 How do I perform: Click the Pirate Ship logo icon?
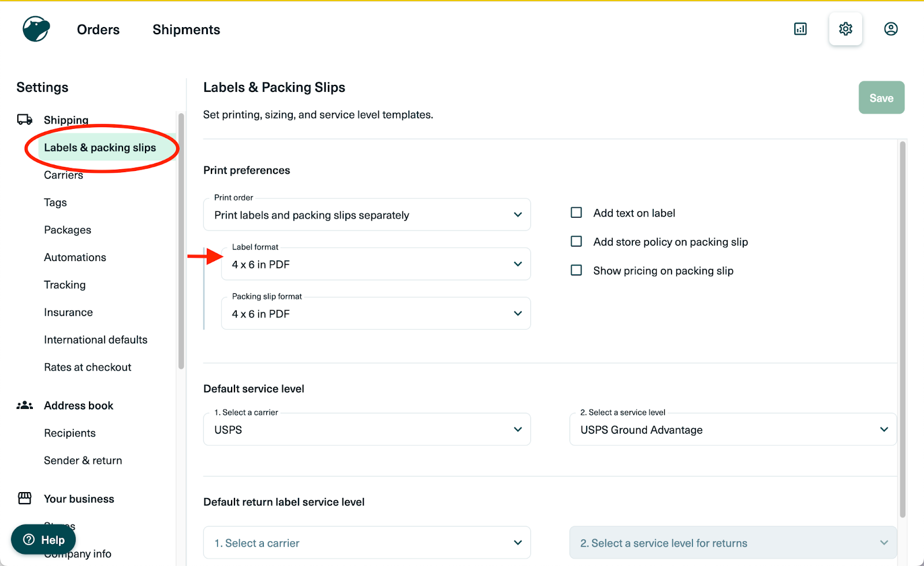[x=36, y=29]
